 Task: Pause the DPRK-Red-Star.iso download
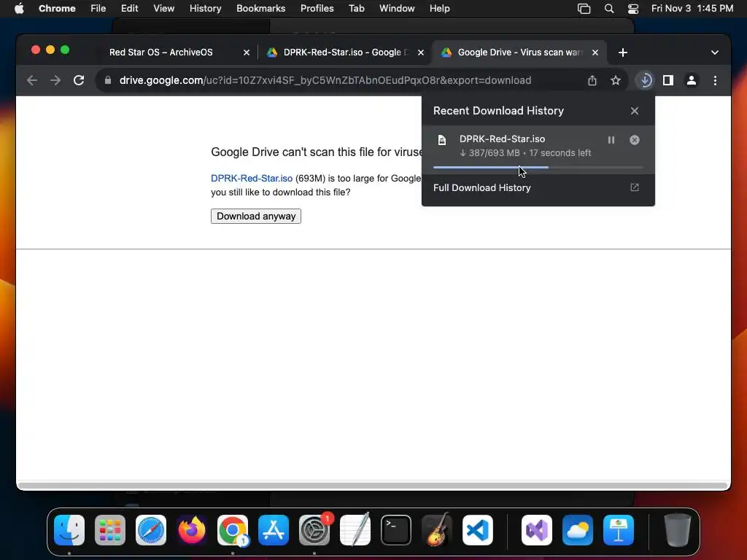[611, 140]
